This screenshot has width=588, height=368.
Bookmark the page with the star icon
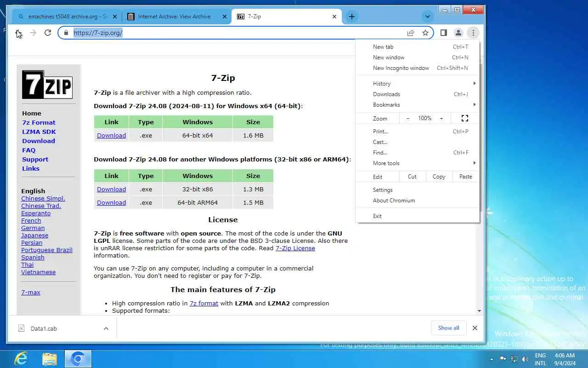pos(425,33)
